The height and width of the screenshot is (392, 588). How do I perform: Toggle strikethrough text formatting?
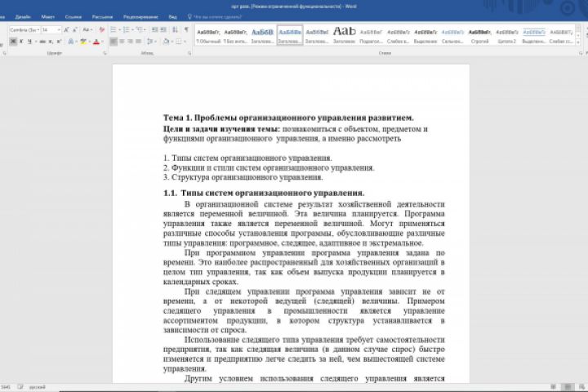(x=42, y=42)
